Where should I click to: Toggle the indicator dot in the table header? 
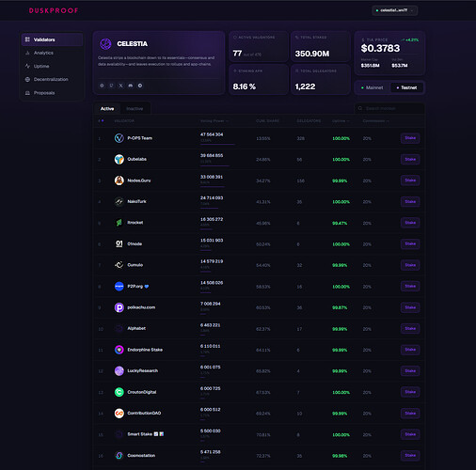click(x=103, y=120)
